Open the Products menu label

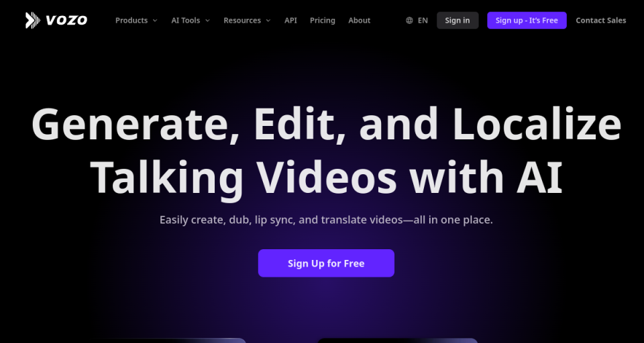coord(131,21)
